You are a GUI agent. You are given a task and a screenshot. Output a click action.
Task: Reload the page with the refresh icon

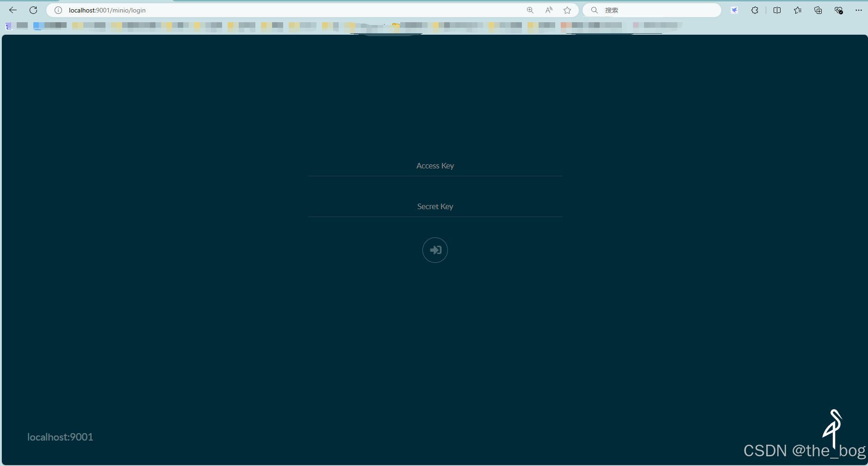(x=33, y=10)
